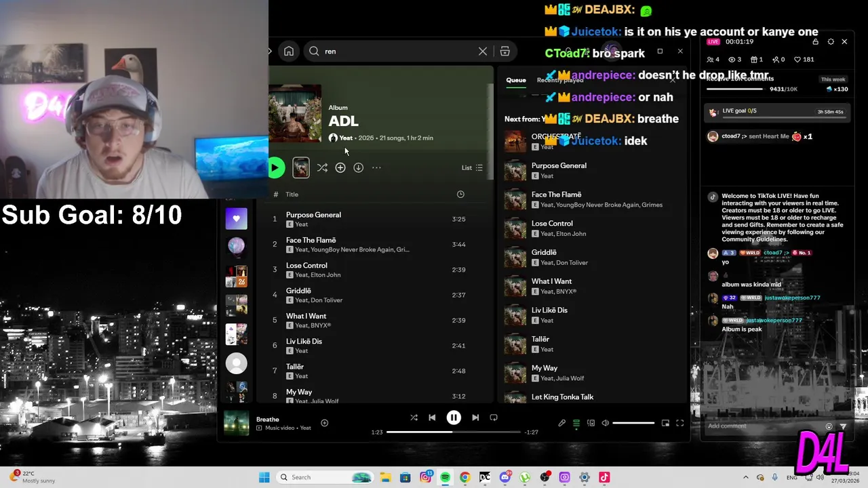
Task: Mute Spotify with the speaker icon
Action: (x=606, y=423)
